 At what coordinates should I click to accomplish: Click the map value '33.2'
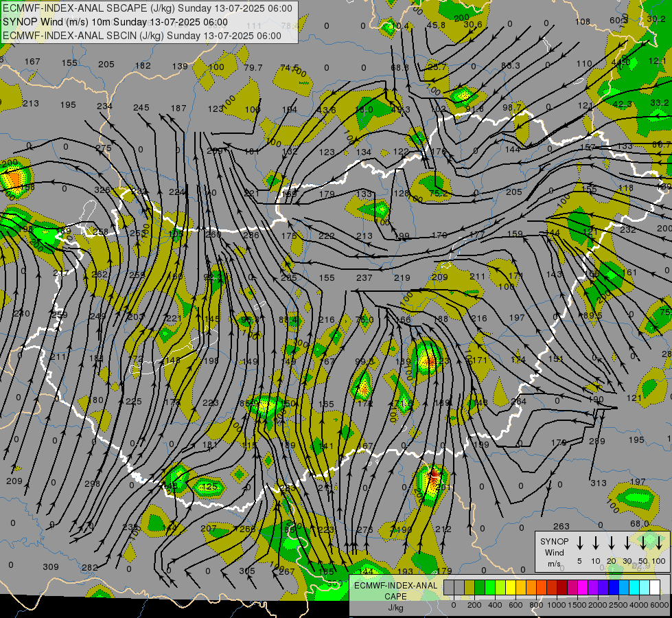660,102
